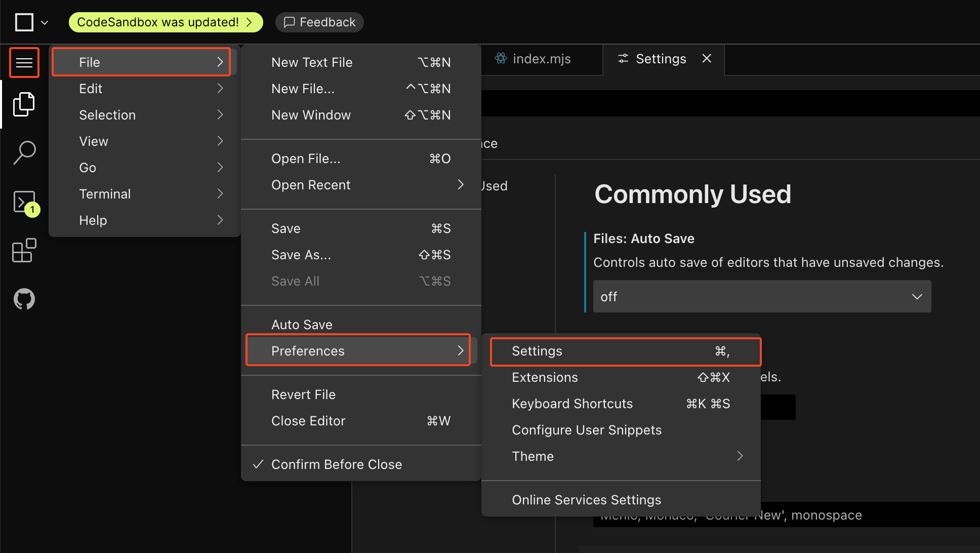Close the Settings tab
980x553 pixels.
(707, 59)
